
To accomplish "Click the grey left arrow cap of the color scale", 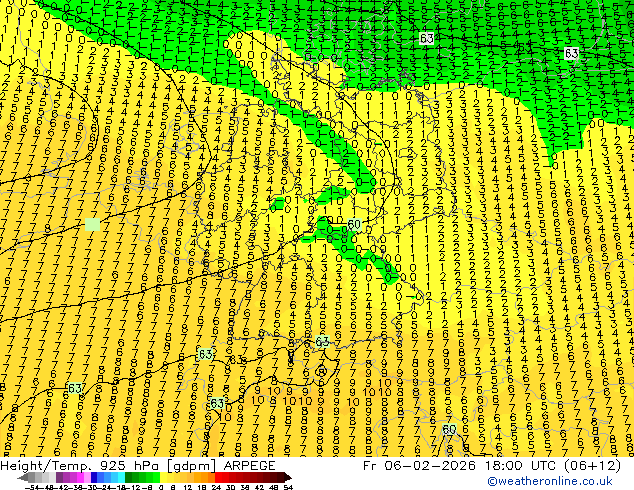I will pyautogui.click(x=23, y=477).
